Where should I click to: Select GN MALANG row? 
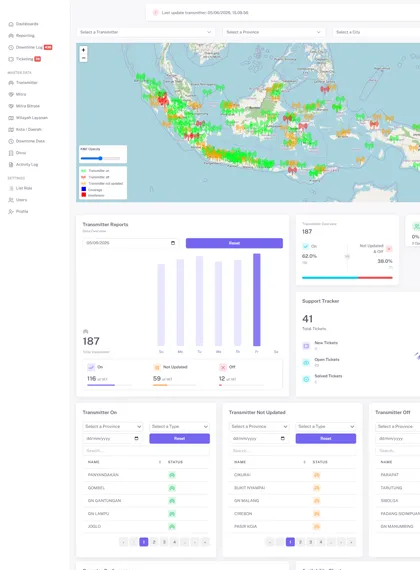pos(292,501)
